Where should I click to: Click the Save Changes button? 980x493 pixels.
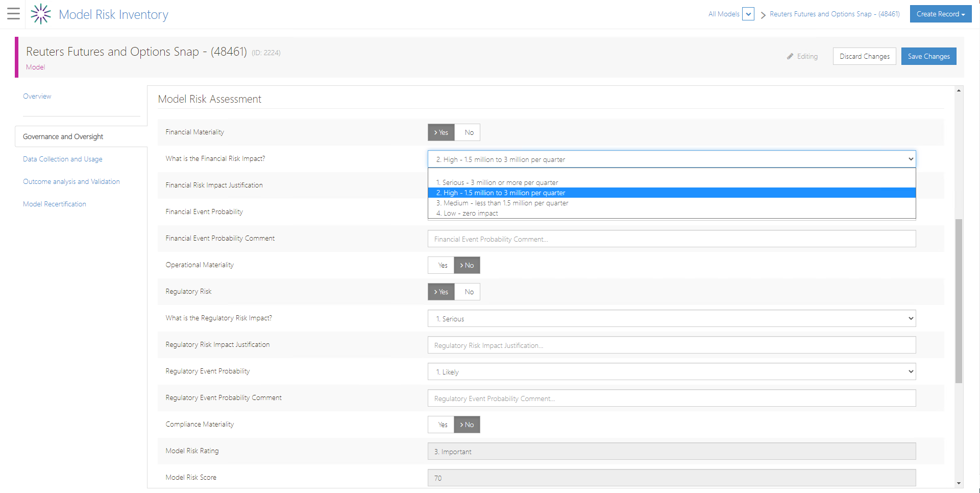928,56
